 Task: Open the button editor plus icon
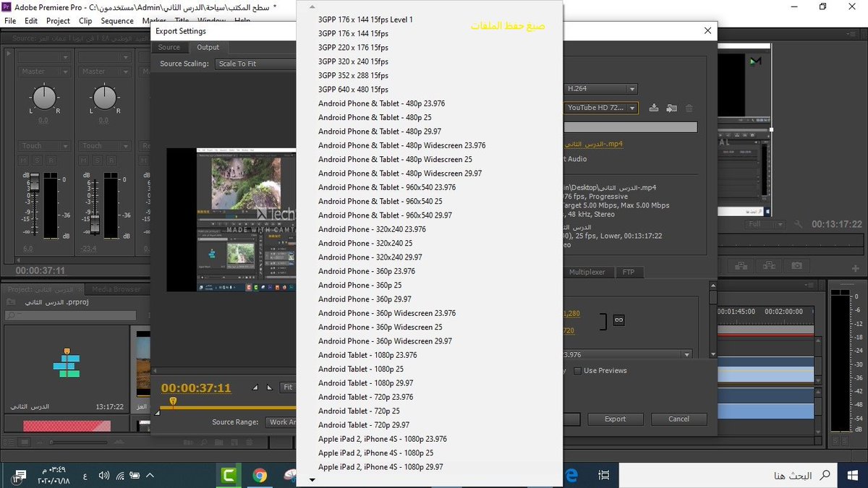[856, 267]
